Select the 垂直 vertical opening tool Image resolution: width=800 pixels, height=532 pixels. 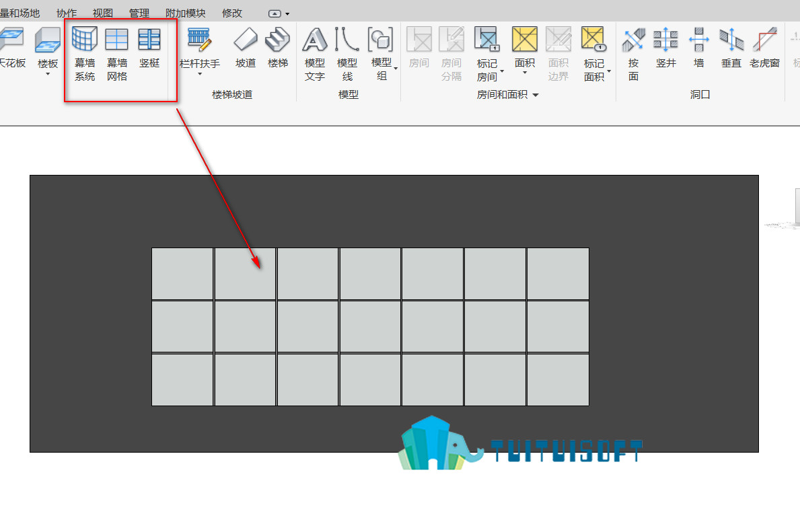(731, 48)
